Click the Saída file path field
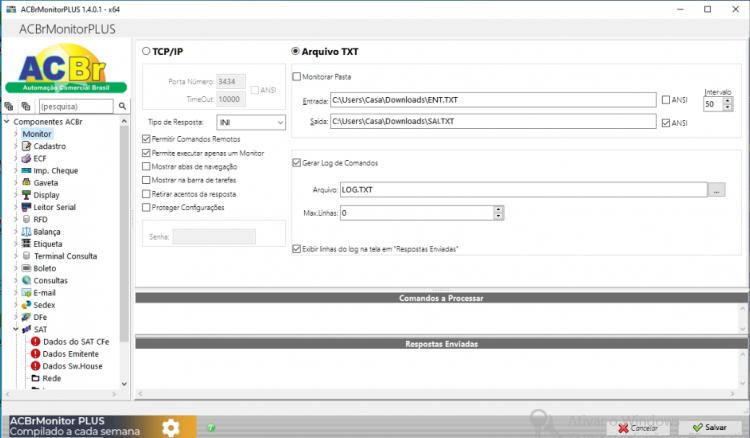Screen dimensions: 750x438 [x=493, y=121]
